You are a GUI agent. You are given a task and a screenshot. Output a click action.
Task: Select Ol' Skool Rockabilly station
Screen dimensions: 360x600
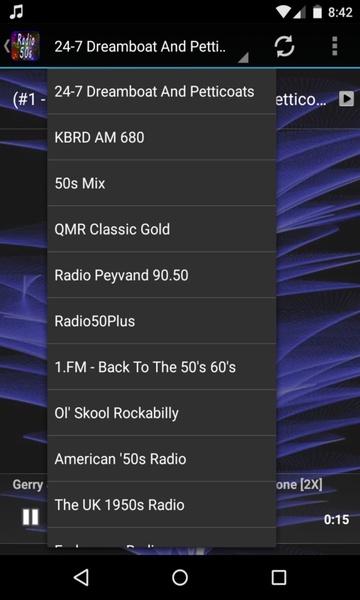pyautogui.click(x=161, y=412)
